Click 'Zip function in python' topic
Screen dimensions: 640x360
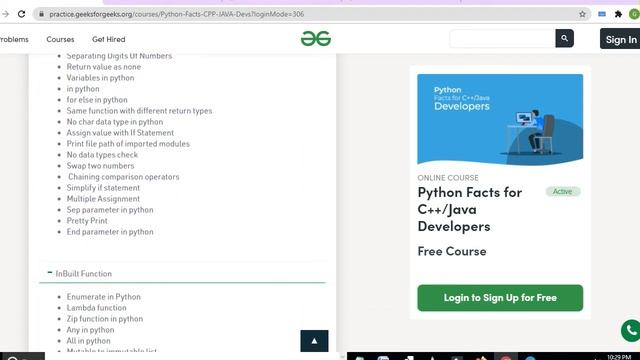coord(105,319)
